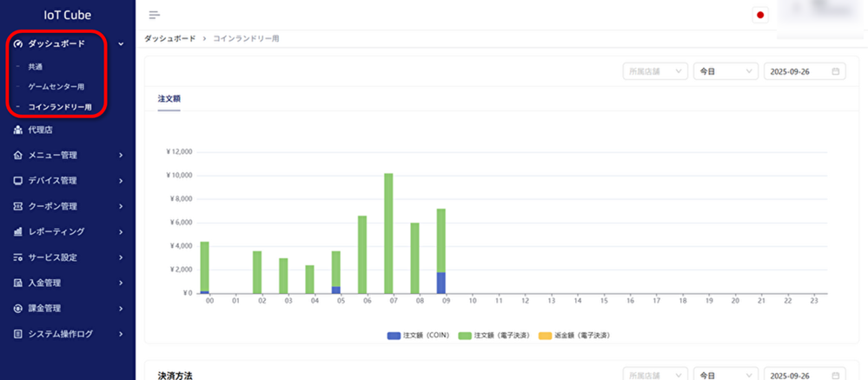Click the デバイス管理 monitor icon
This screenshot has height=380, width=868.
coord(19,181)
